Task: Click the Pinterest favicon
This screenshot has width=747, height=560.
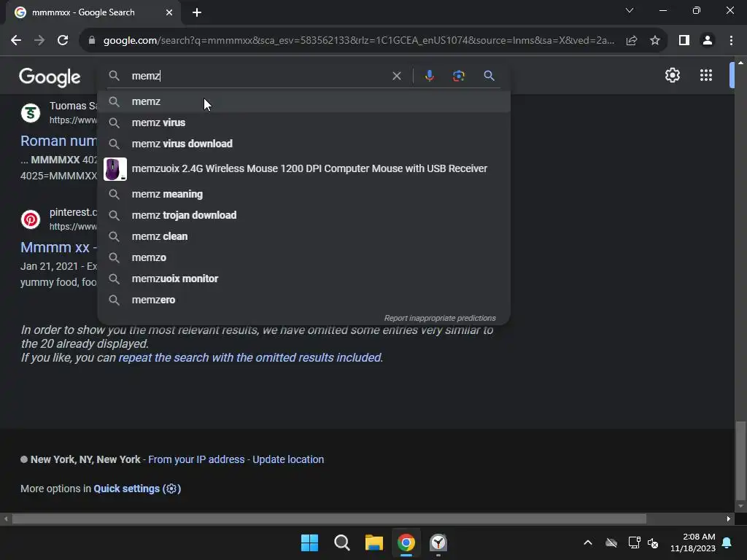Action: pyautogui.click(x=31, y=219)
